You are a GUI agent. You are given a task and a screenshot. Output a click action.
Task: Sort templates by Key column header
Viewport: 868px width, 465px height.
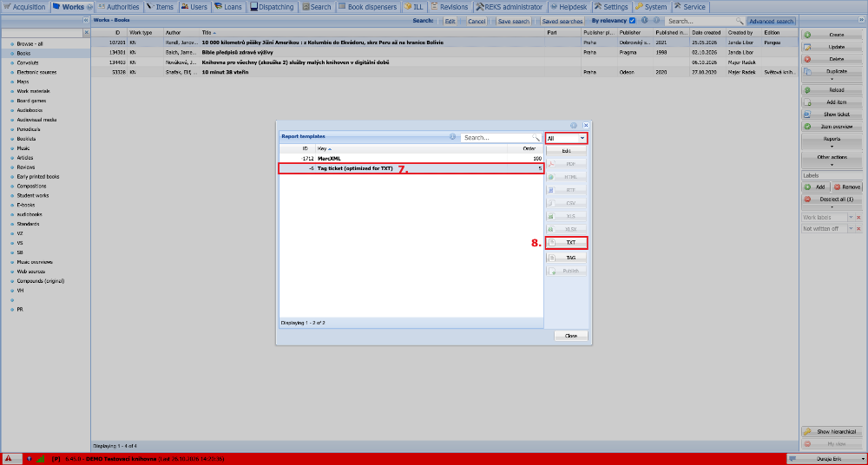[x=411, y=148]
